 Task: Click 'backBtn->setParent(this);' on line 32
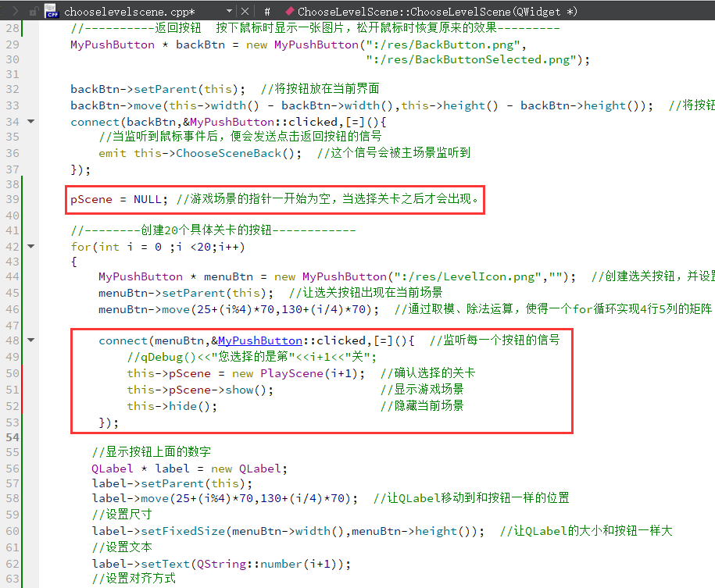(158, 89)
